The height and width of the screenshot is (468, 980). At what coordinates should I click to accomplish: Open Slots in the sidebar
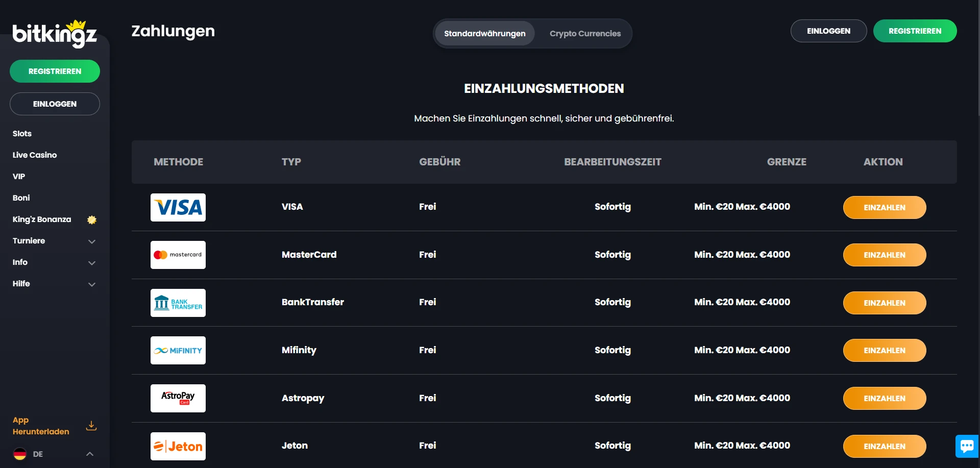tap(22, 133)
